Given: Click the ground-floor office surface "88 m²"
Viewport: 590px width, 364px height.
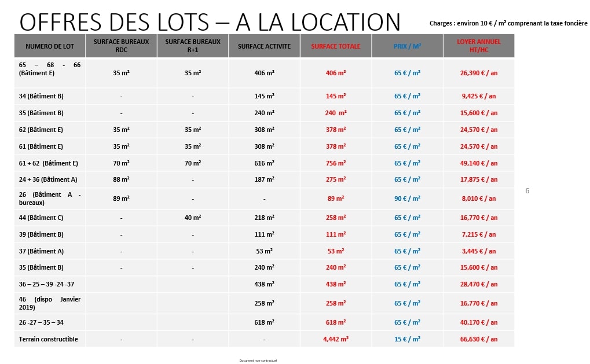Looking at the screenshot, I should click(121, 180).
